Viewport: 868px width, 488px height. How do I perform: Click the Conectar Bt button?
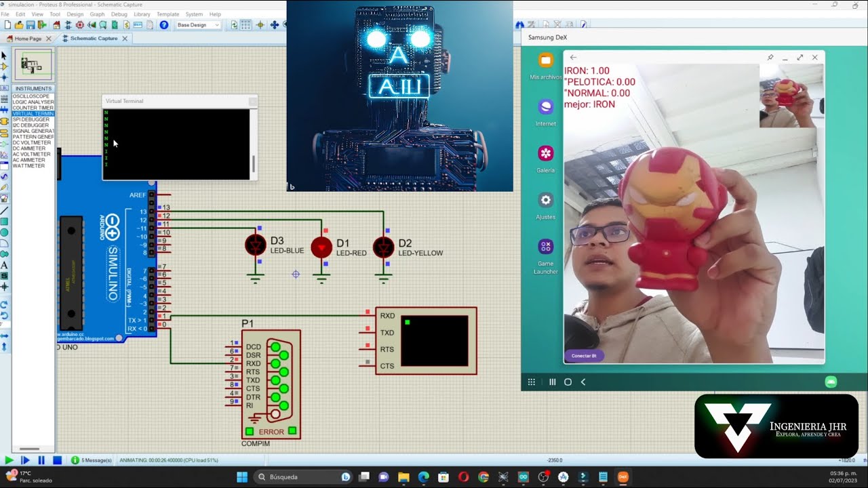pos(584,356)
